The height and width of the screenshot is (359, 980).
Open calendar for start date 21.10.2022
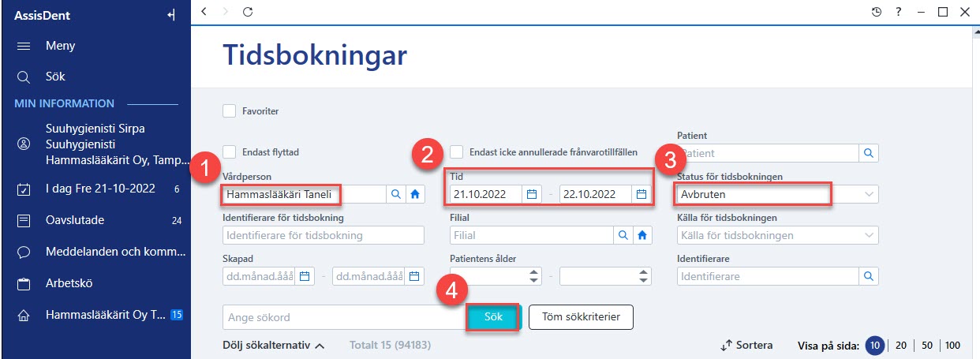(x=532, y=193)
